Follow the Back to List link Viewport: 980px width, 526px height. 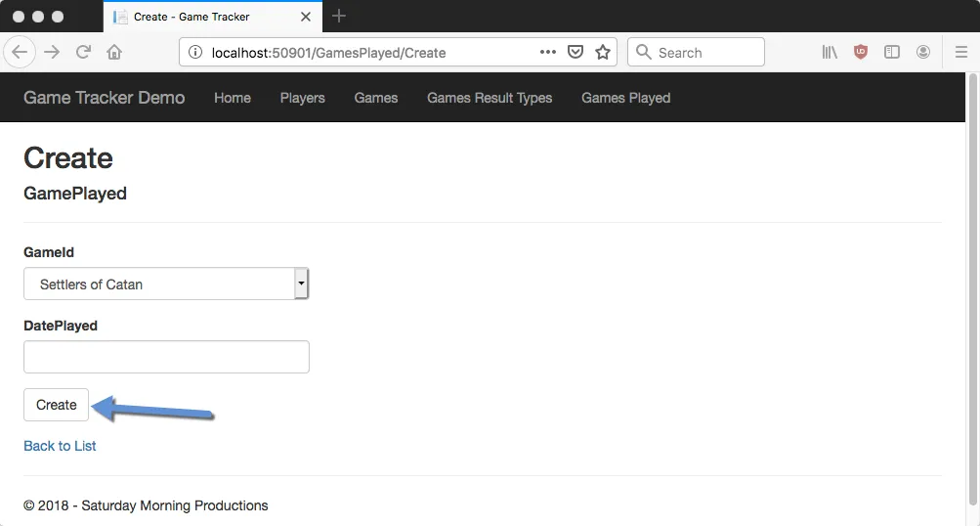(60, 446)
